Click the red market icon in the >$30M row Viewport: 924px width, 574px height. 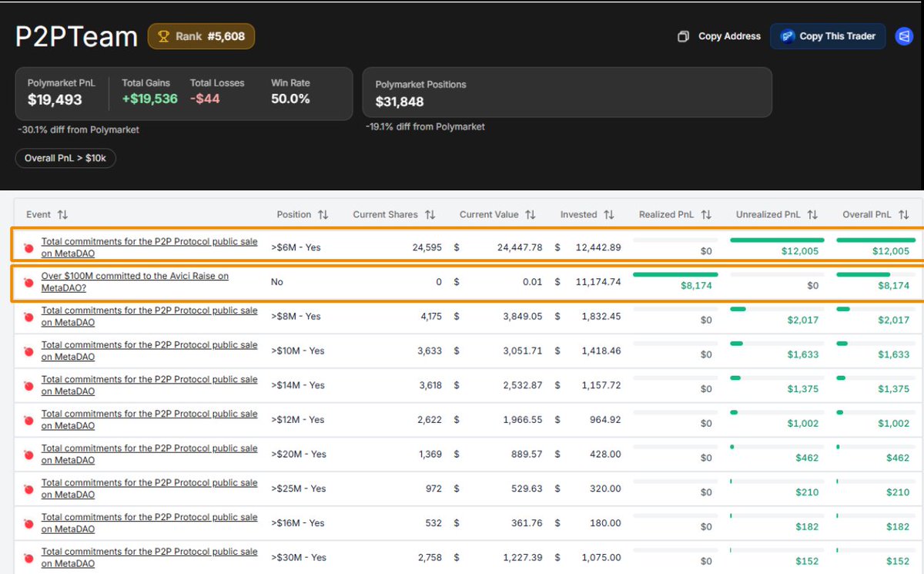point(28,558)
